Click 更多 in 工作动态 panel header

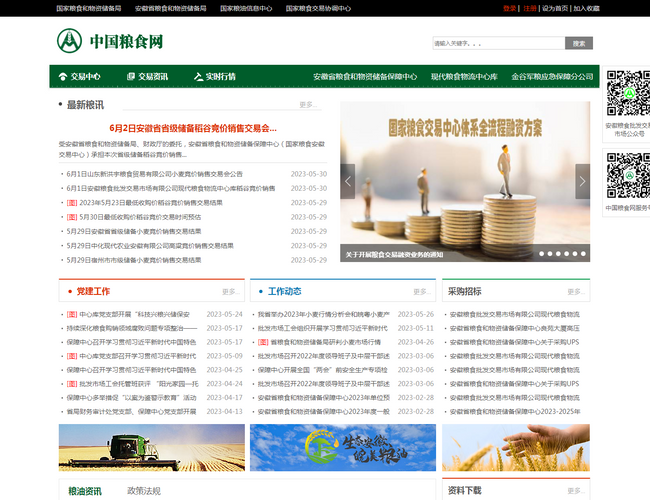point(422,291)
